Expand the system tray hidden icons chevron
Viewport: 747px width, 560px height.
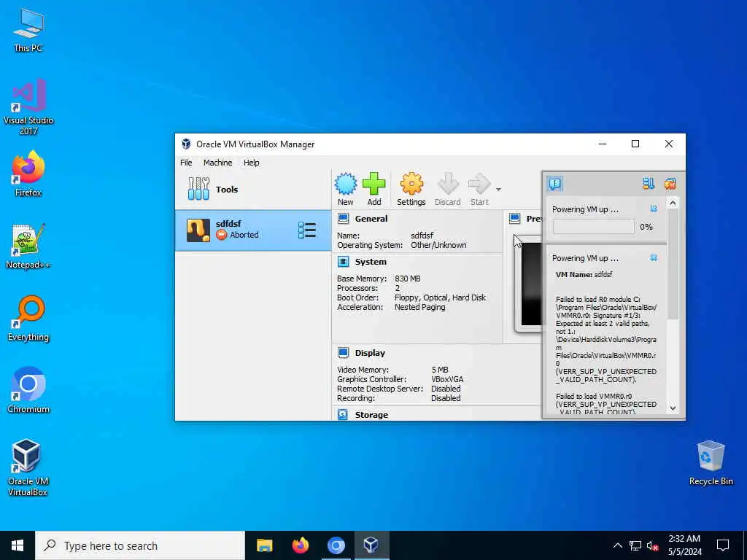[x=617, y=545]
